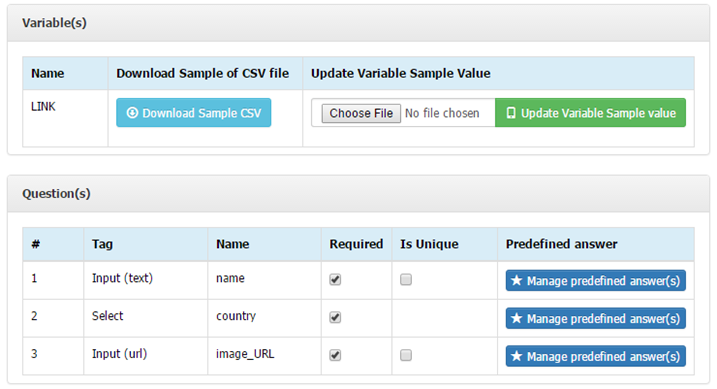The height and width of the screenshot is (389, 717).
Task: Uncheck Required for the image_URL question
Action: (335, 355)
